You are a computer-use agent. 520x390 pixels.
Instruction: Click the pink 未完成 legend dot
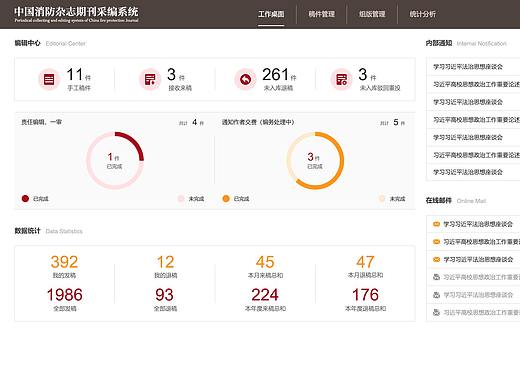click(181, 199)
